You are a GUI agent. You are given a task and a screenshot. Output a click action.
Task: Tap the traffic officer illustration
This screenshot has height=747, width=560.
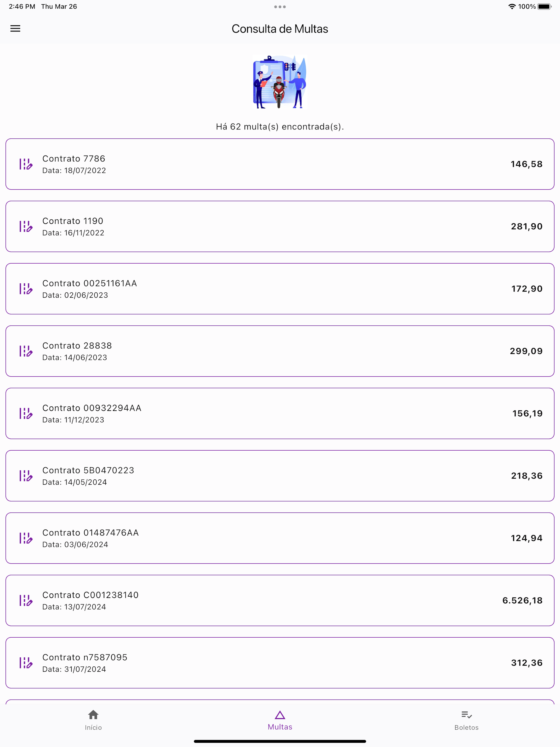[280, 82]
